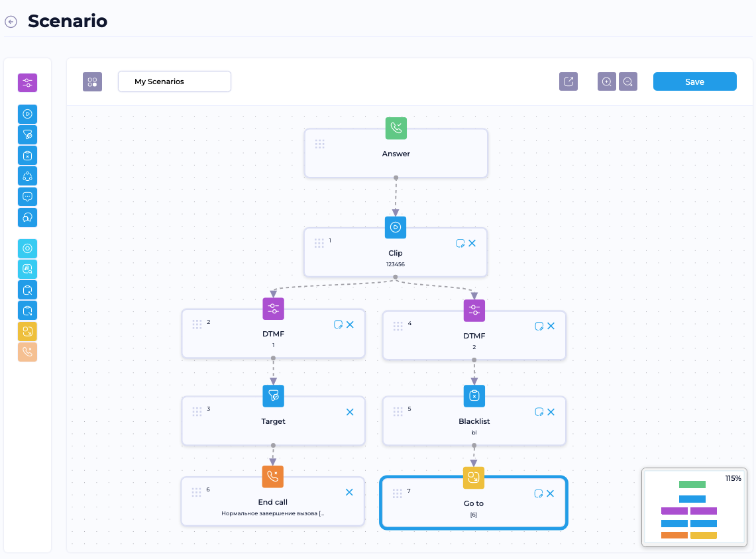Image resolution: width=756 pixels, height=559 pixels.
Task: Click the minimap preview thumbnail
Action: click(x=694, y=507)
